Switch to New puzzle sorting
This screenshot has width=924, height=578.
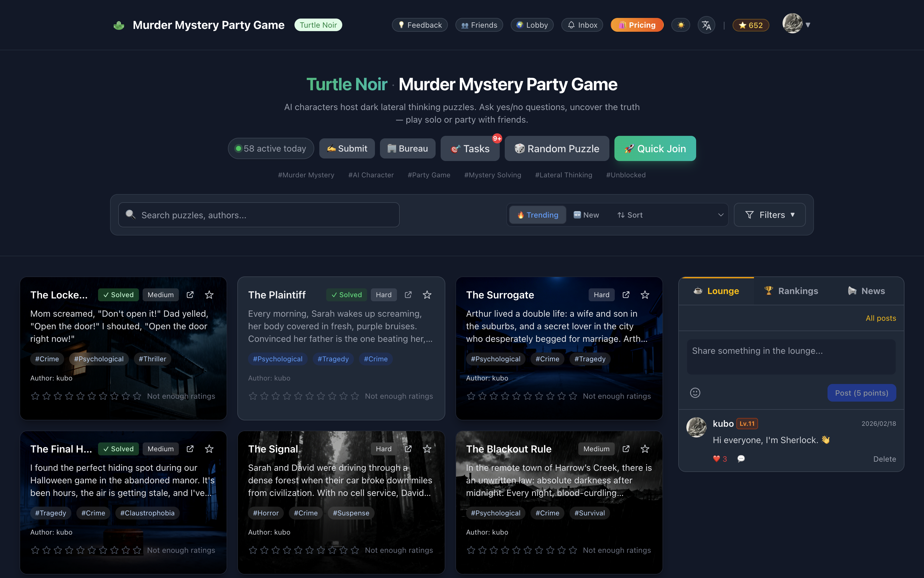click(586, 215)
